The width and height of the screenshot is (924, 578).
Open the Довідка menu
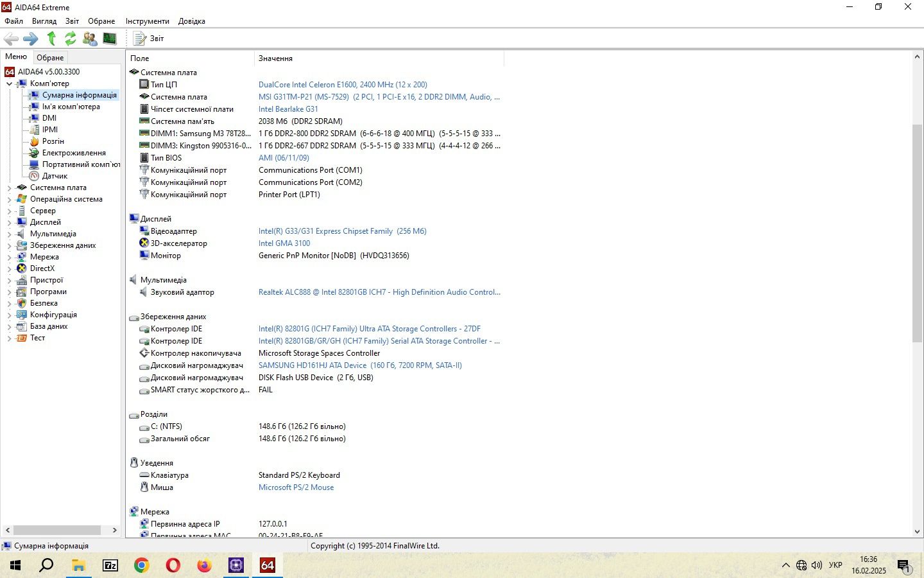[192, 21]
